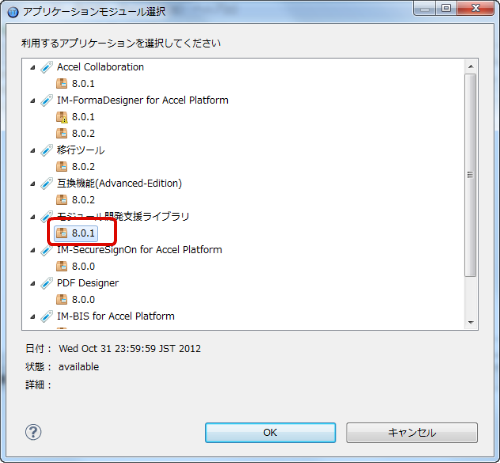The image size is (500, 463).
Task: Click the dialog title bar application icon
Action: [13, 12]
